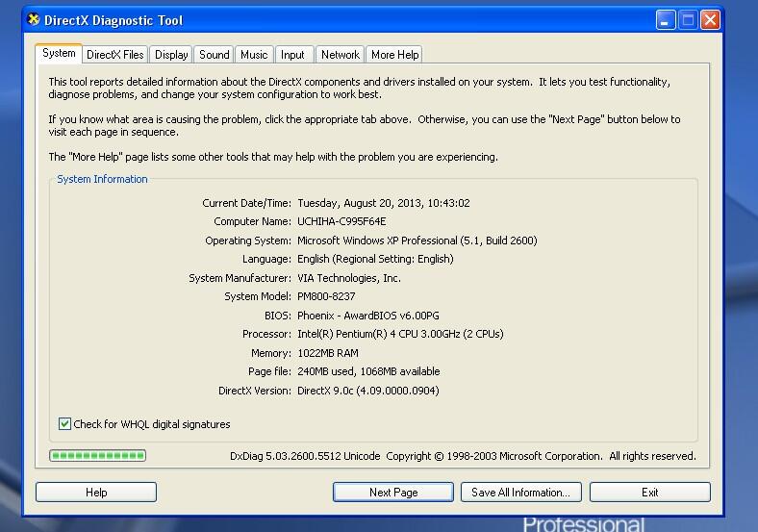Go to the Network tab
This screenshot has height=532, width=758.
coord(341,55)
